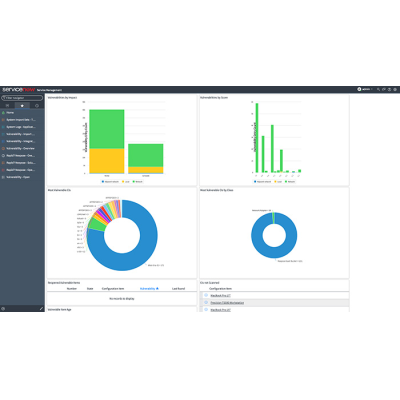Sort by the State column
400x400 pixels.
(90, 289)
